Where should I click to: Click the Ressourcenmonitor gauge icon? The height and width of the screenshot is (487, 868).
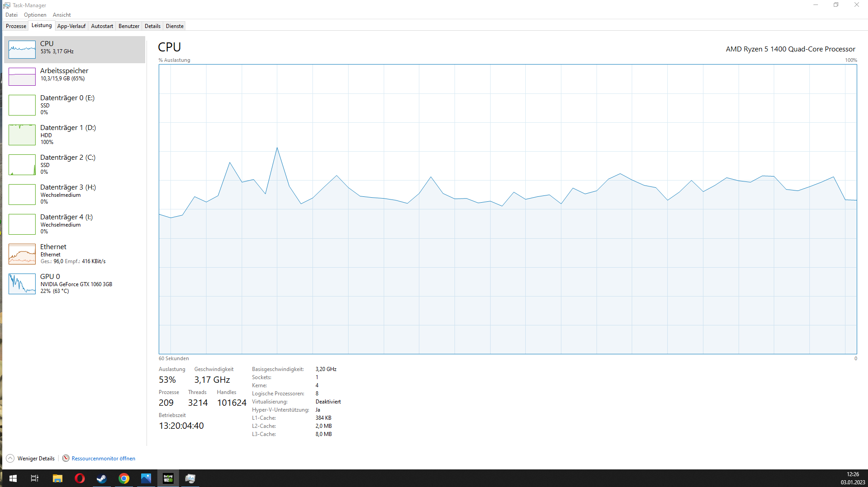point(66,458)
